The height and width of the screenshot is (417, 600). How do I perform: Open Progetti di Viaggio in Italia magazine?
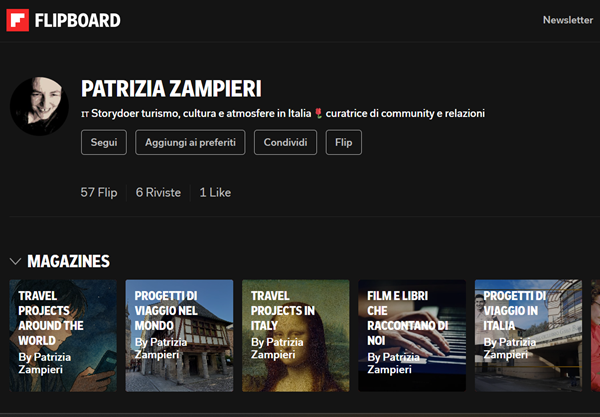[528, 336]
